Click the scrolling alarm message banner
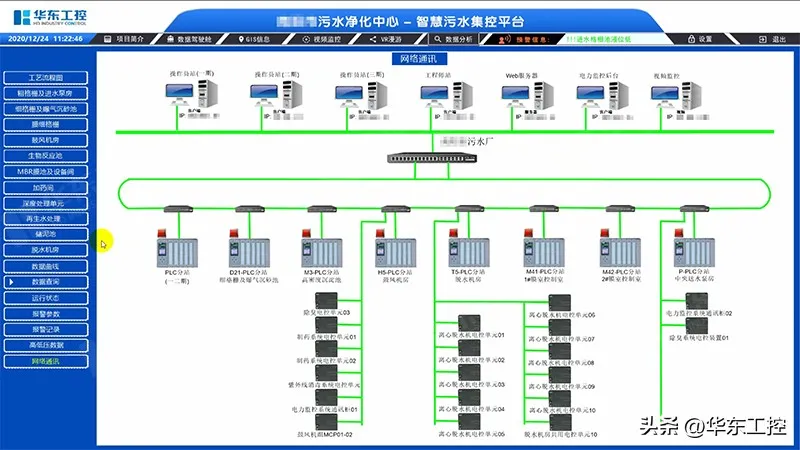Screen dimensions: 800x450 (598, 39)
